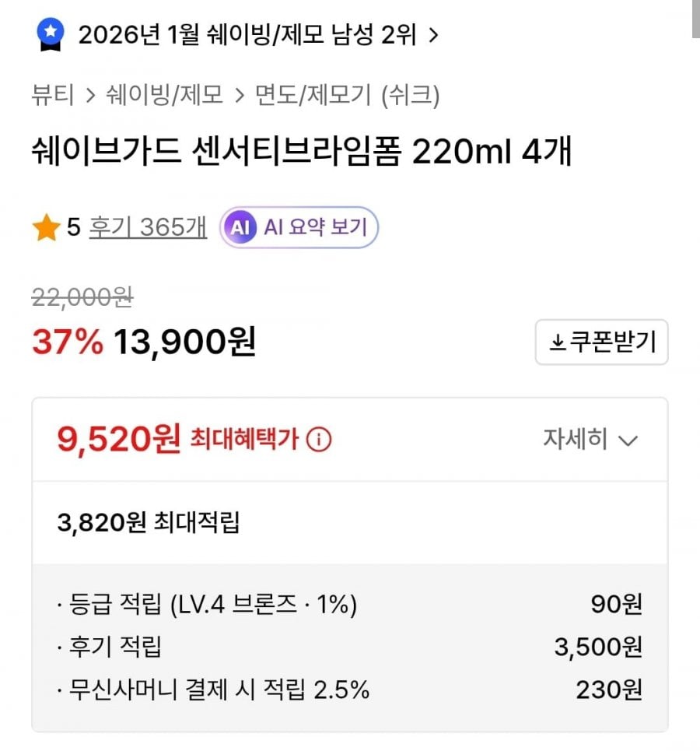Viewport: 700px width, 751px height.
Task: Click the blue ranking badge icon
Action: click(x=51, y=34)
